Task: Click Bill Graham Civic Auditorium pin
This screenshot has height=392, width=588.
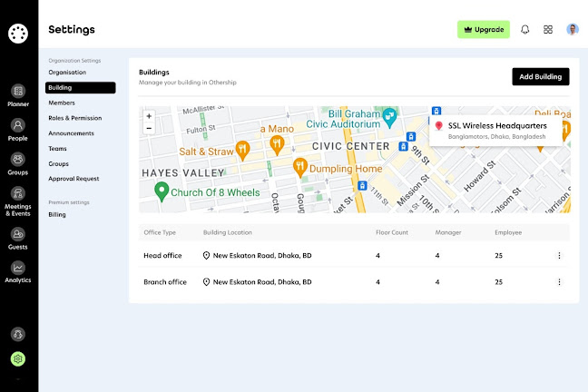Action: pyautogui.click(x=389, y=117)
